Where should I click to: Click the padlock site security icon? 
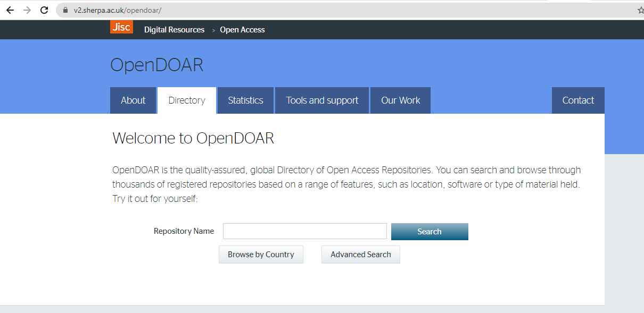pos(66,10)
